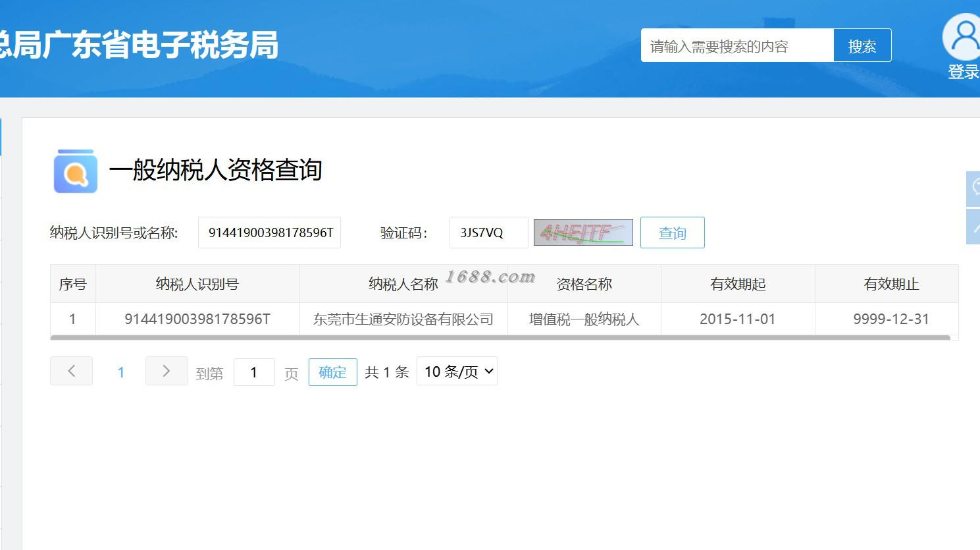
Task: Click the 纳税人识别号 column header
Action: click(197, 284)
